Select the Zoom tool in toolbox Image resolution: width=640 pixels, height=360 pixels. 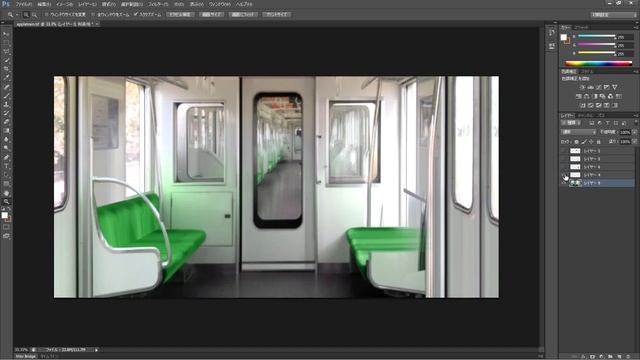pyautogui.click(x=6, y=202)
